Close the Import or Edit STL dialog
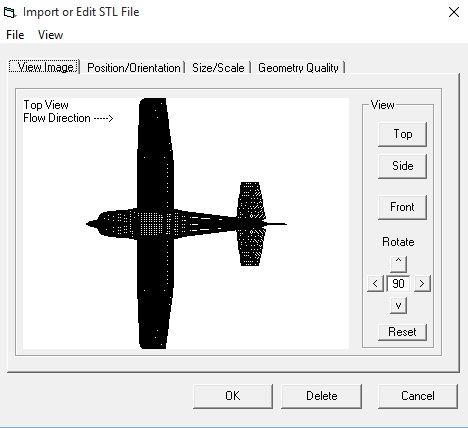Screen dimensions: 468x428 tap(454, 12)
